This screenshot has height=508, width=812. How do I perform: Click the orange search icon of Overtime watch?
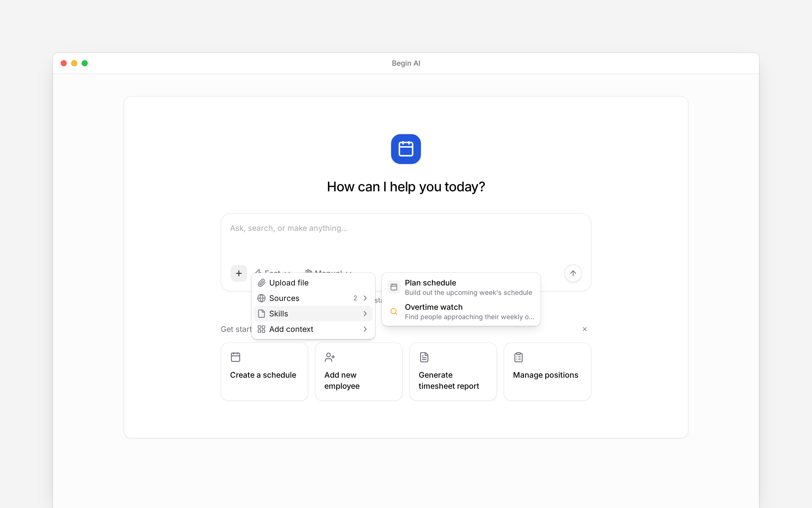(x=394, y=311)
